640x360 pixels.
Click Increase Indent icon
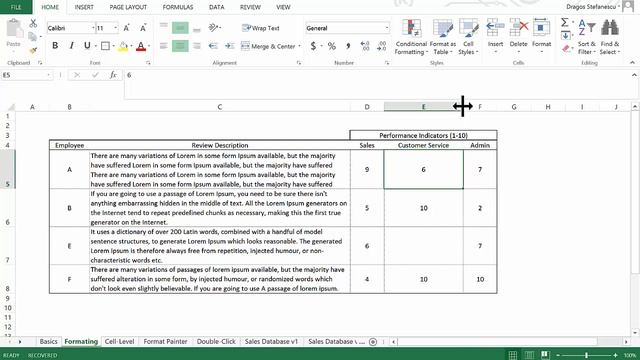pos(230,46)
